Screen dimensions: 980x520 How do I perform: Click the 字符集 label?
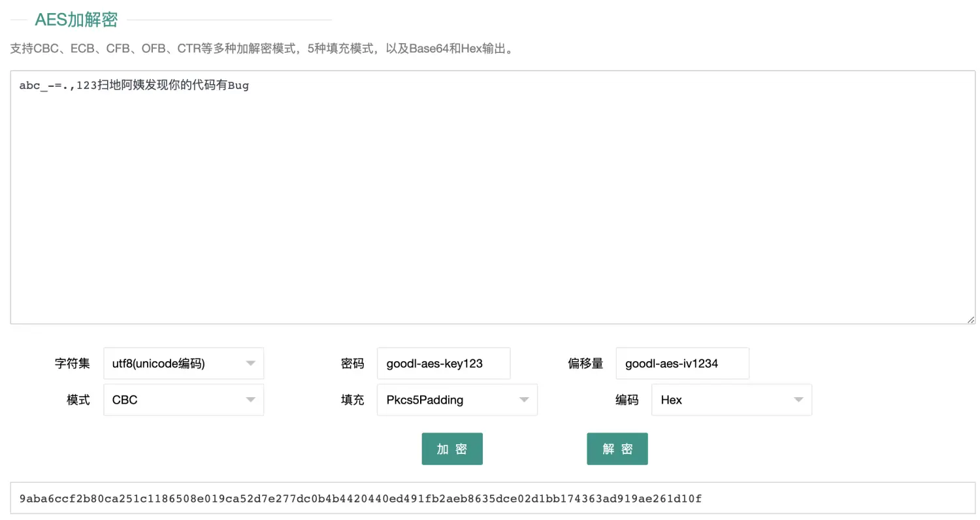click(73, 363)
